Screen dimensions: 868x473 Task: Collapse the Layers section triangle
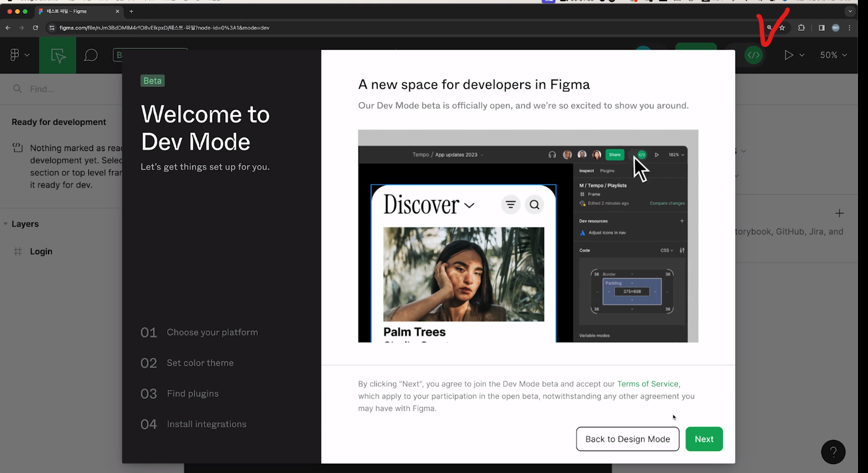5,224
